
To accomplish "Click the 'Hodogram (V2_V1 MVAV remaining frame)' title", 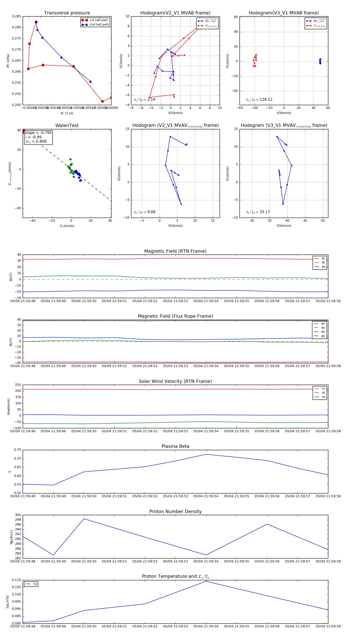I will coord(175,125).
